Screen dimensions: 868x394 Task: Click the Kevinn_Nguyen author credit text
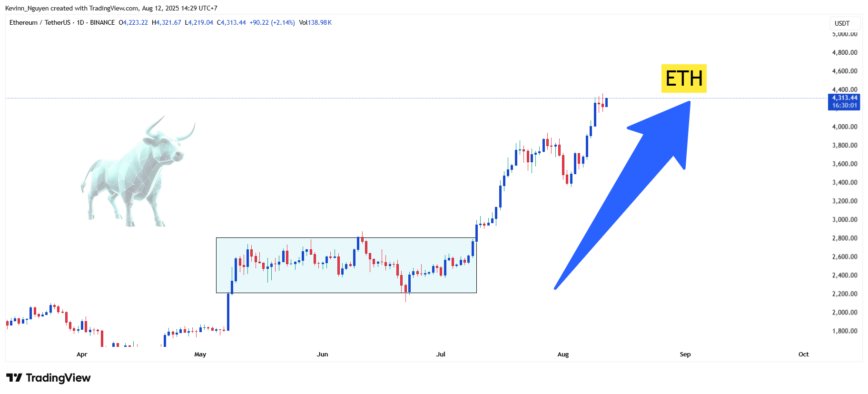point(27,8)
